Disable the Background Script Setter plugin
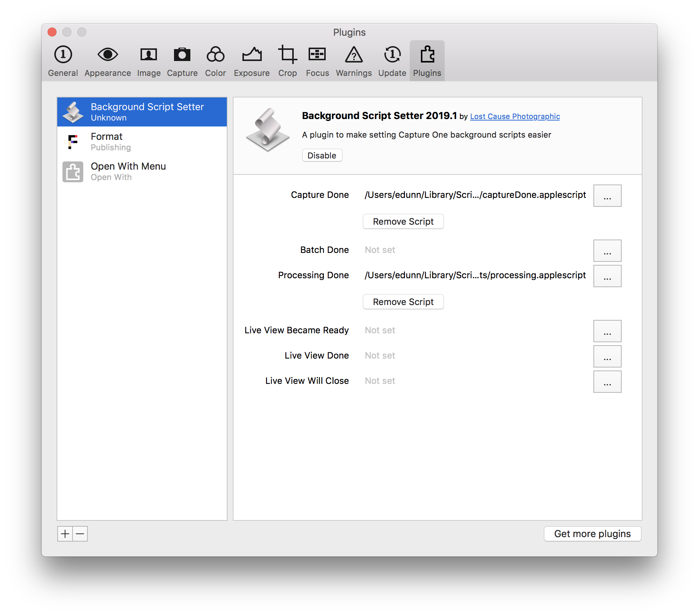Viewport: 699px width, 616px height. (x=322, y=155)
